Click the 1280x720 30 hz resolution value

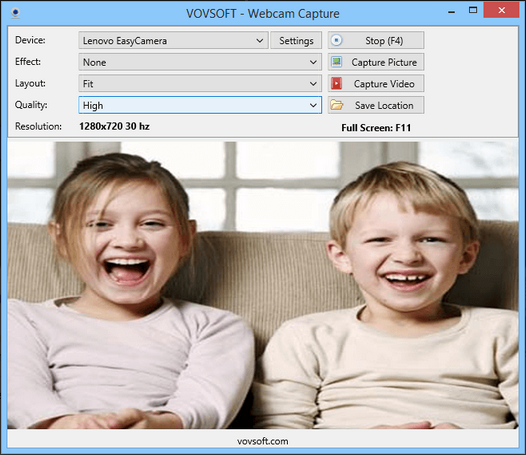click(114, 127)
